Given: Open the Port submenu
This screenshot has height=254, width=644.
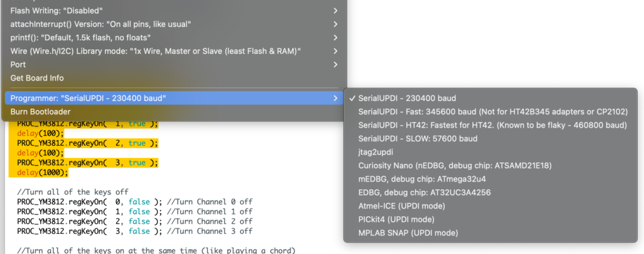Looking at the screenshot, I should pyautogui.click(x=174, y=64).
